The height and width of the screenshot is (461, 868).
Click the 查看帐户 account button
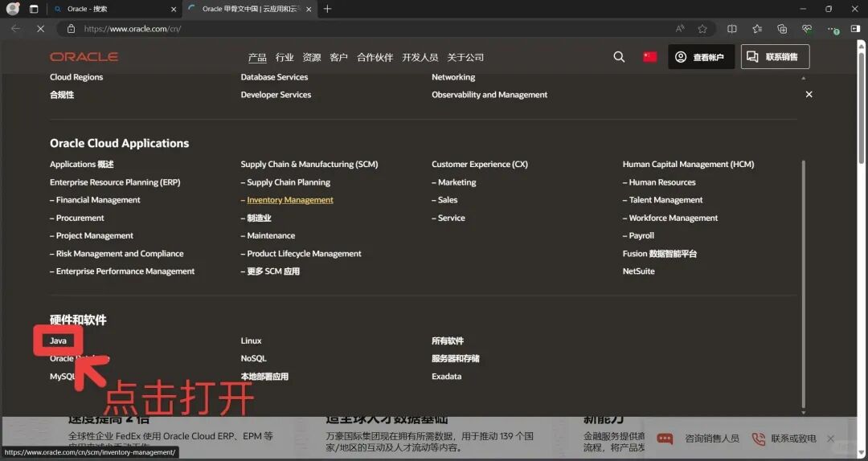(x=701, y=57)
